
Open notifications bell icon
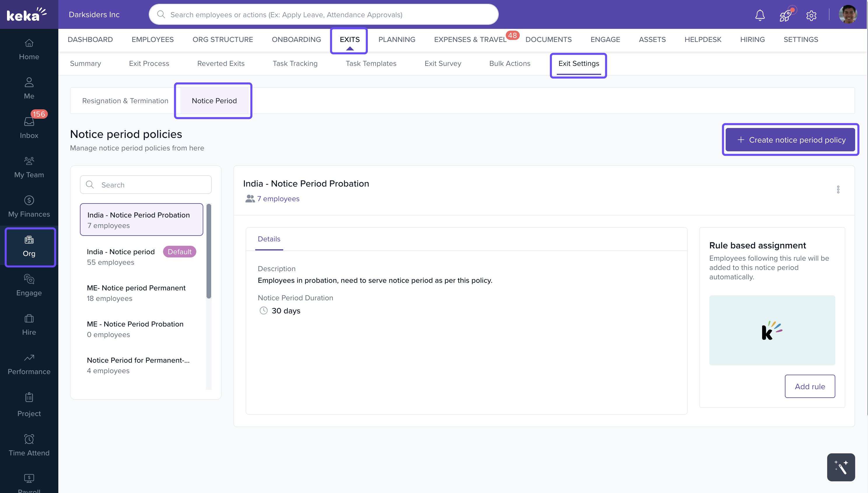759,15
